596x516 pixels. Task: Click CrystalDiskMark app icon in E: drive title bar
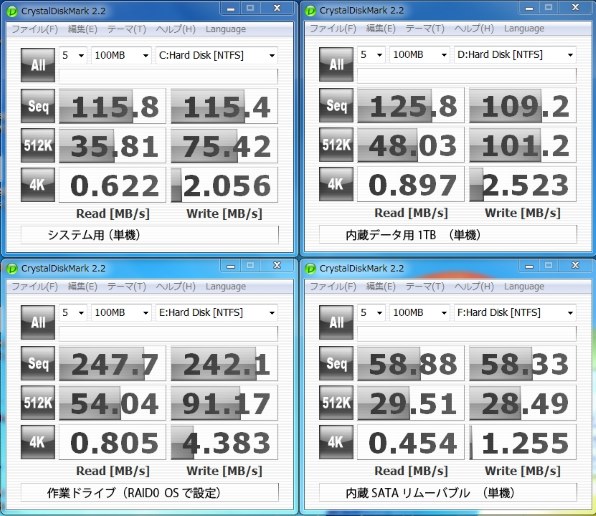(12, 269)
